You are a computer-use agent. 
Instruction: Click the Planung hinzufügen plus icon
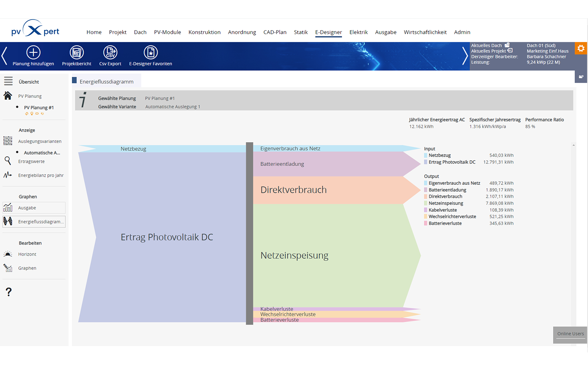(x=33, y=52)
